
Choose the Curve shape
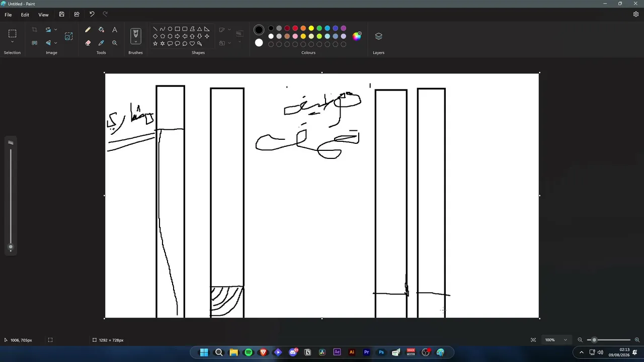(163, 29)
